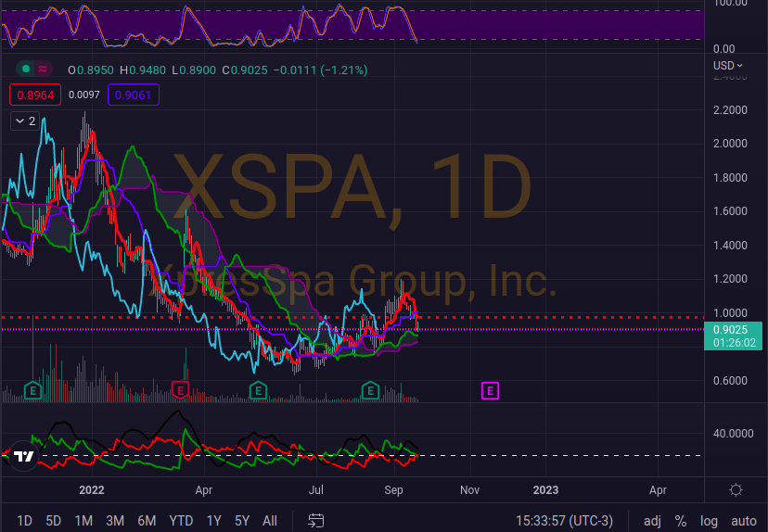The width and height of the screenshot is (768, 532).
Task: Open chart settings gear icon
Action: tap(736, 490)
